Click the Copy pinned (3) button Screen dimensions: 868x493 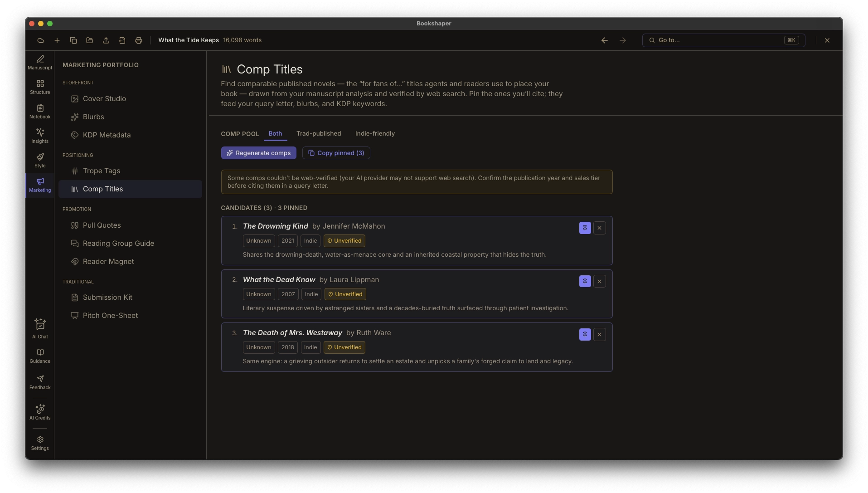336,153
